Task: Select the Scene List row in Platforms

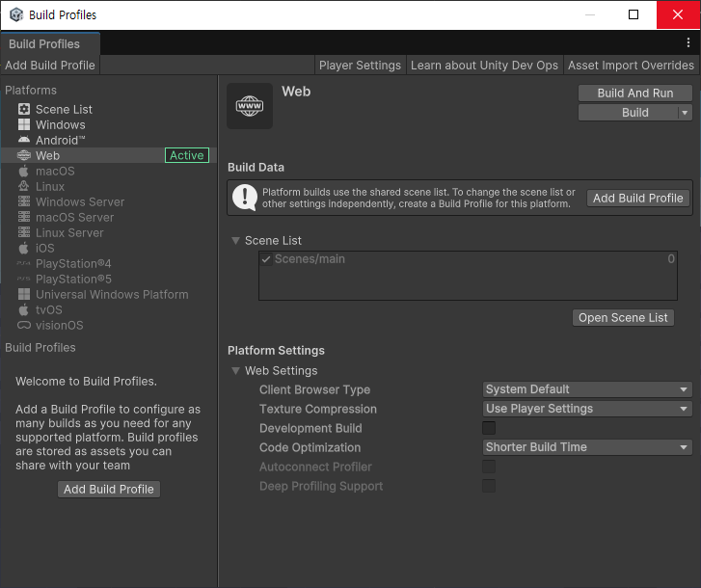Action: point(109,109)
